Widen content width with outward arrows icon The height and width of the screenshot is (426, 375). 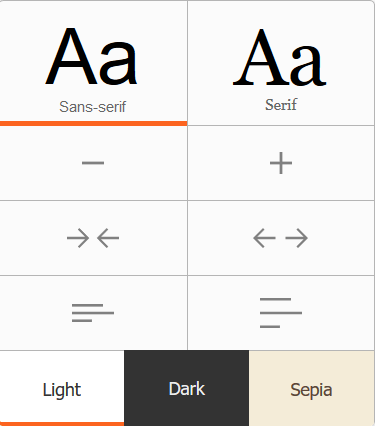point(281,238)
